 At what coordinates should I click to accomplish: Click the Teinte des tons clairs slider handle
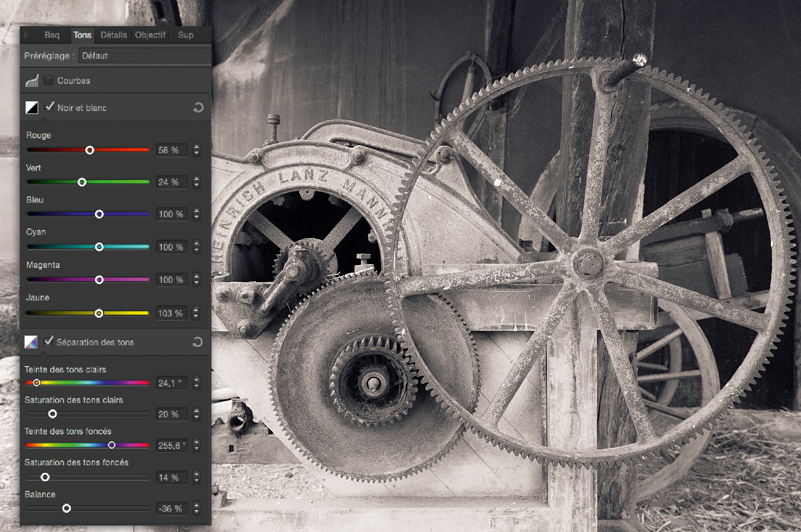point(36,383)
